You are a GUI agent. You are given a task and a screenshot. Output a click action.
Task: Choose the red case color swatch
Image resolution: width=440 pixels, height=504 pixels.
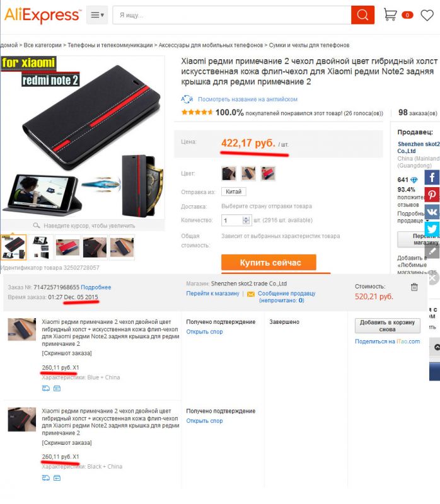point(268,174)
